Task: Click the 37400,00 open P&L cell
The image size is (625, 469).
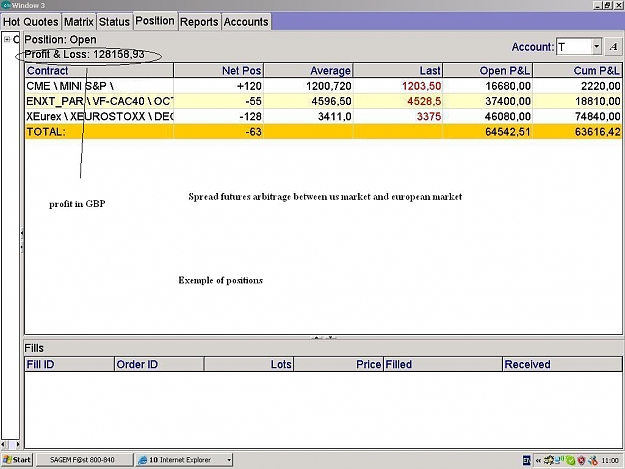Action: pos(488,101)
